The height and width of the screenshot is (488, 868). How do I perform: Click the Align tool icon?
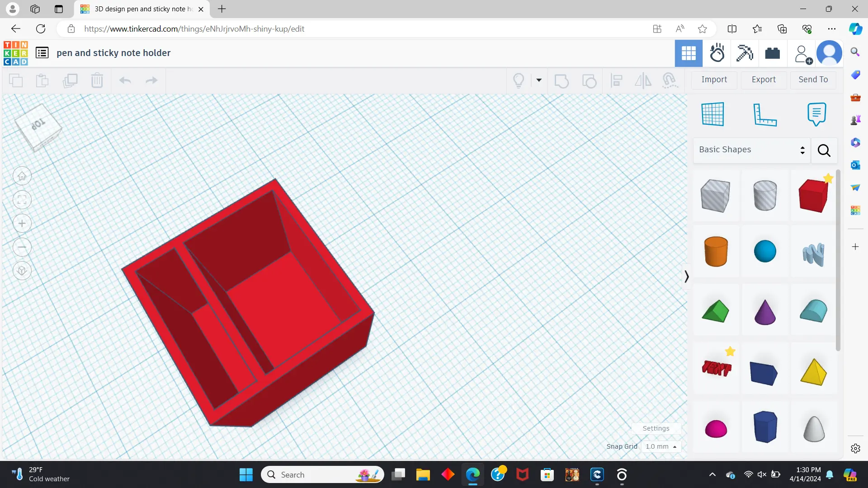(617, 81)
